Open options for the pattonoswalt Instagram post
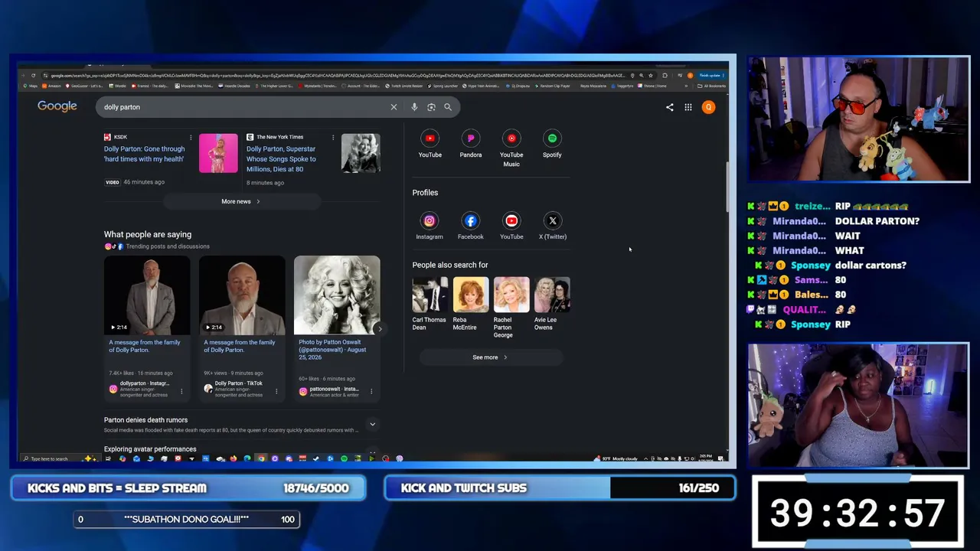Image resolution: width=980 pixels, height=551 pixels. pyautogui.click(x=371, y=391)
